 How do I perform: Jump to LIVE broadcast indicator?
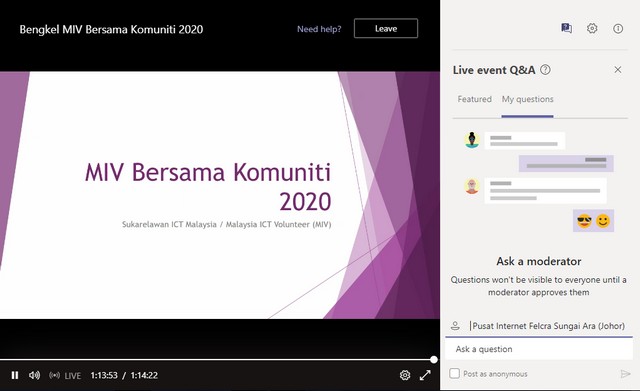tap(65, 375)
